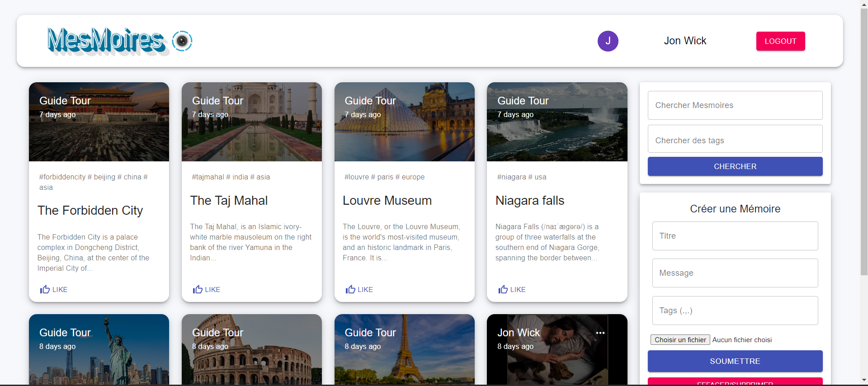Click the MesMoires logo

click(108, 41)
